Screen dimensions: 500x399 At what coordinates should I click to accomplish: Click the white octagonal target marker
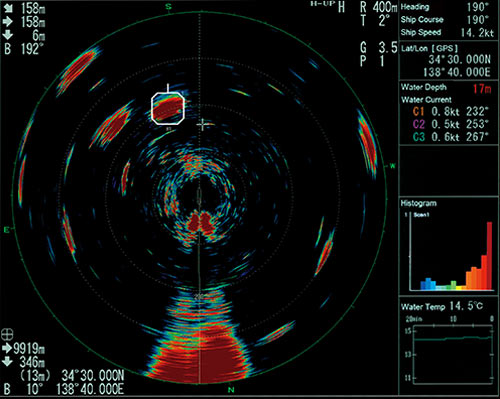pos(168,108)
